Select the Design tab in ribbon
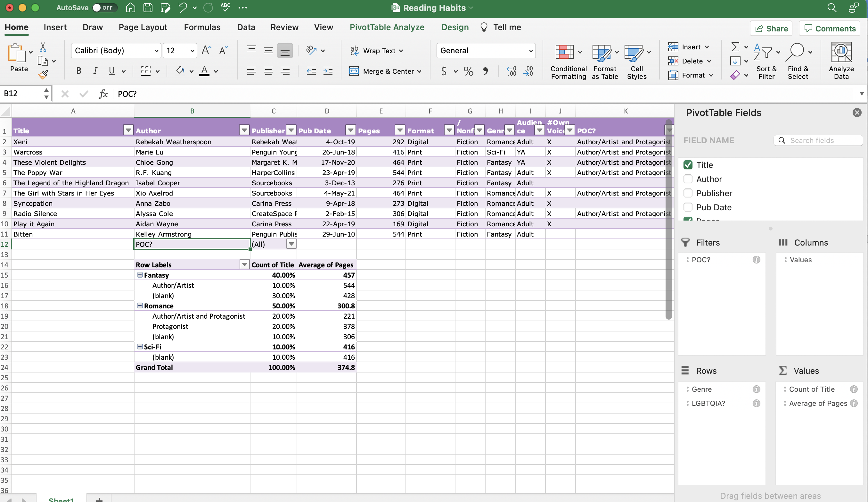868x502 pixels. pyautogui.click(x=454, y=28)
